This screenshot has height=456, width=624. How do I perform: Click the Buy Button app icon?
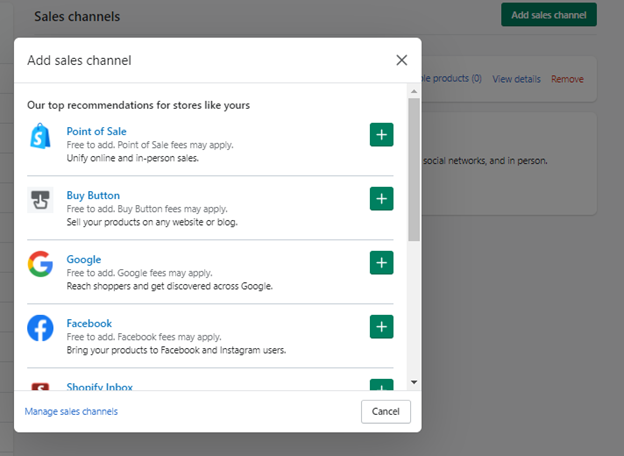click(x=40, y=200)
